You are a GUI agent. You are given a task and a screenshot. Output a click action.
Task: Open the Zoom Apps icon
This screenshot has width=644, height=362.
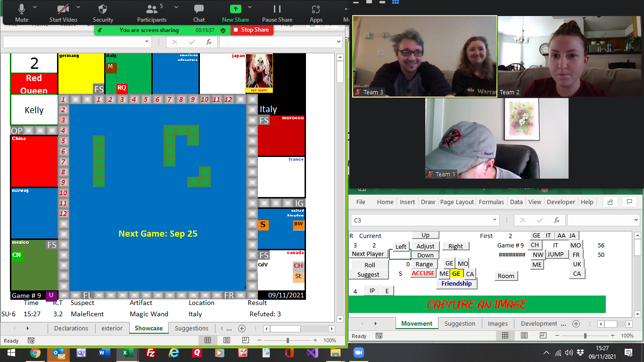[316, 9]
